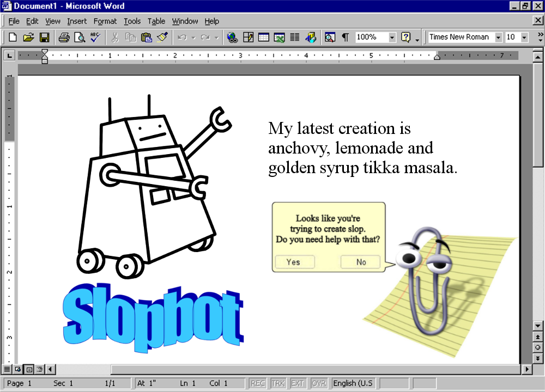The image size is (545, 392).
Task: Open the Tools menu
Action: (x=132, y=21)
